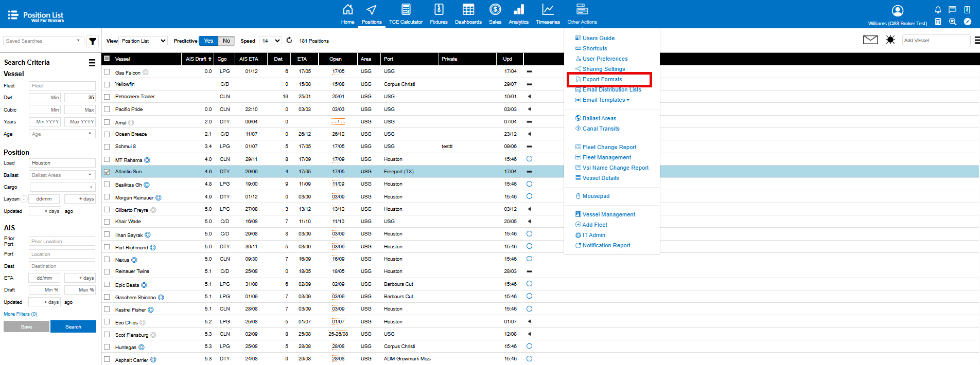Open the notifications bell icon
Viewport: 980px width, 365px height.
click(938, 10)
